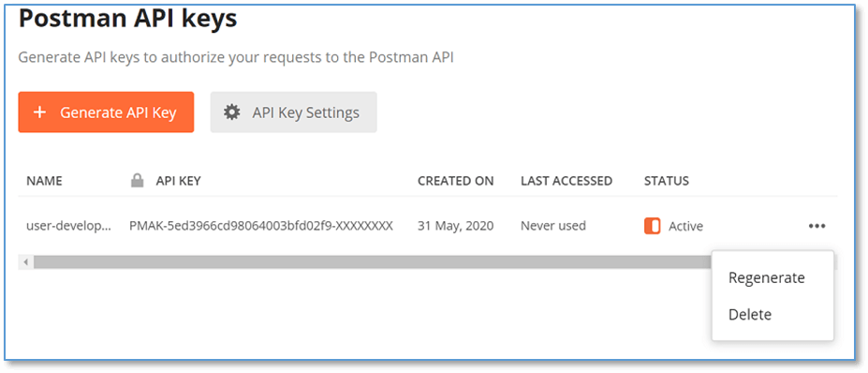Viewport: 868px width, 373px height.
Task: Click the Active status label
Action: point(685,226)
